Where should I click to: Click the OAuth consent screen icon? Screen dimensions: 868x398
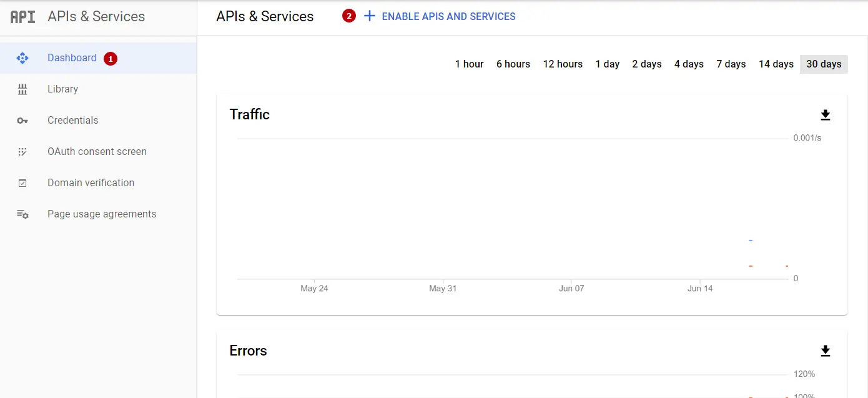pos(22,152)
